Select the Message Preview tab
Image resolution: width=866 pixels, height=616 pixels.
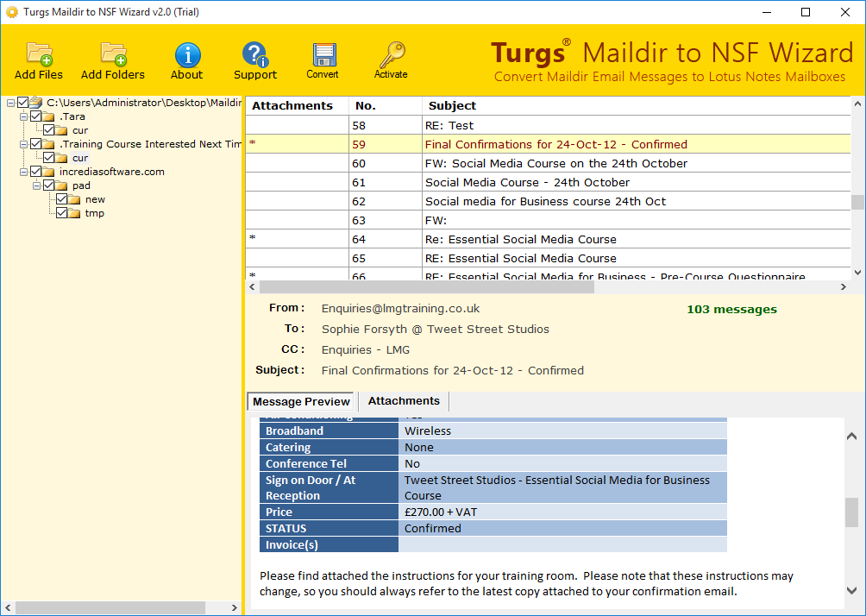pos(302,402)
